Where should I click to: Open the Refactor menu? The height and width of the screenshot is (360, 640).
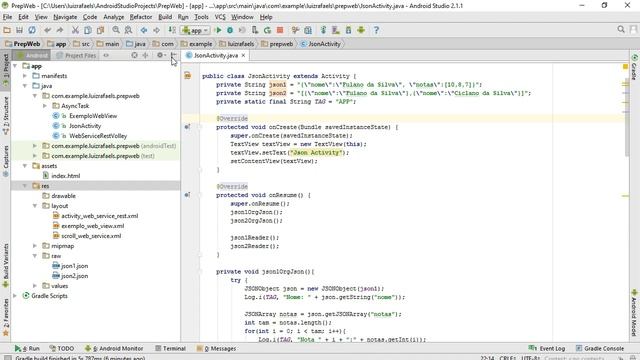(141, 17)
